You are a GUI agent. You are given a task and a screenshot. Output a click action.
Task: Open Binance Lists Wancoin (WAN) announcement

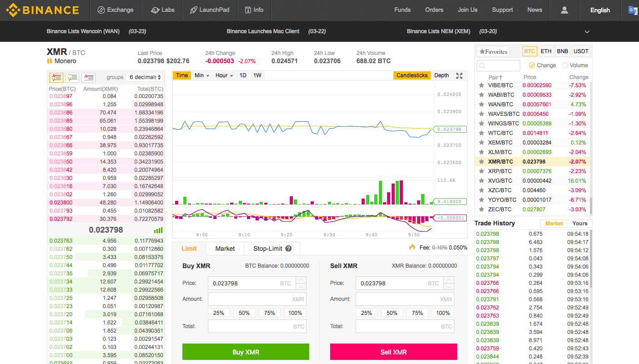click(x=83, y=31)
